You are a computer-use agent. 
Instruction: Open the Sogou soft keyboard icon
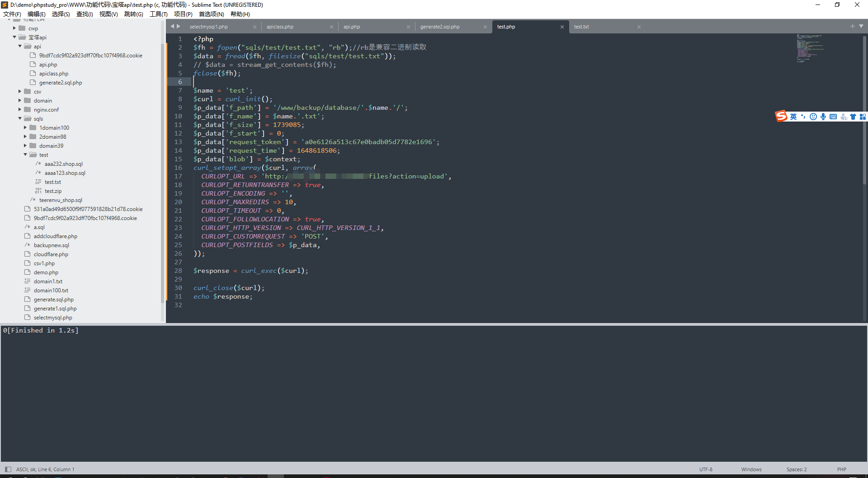833,117
